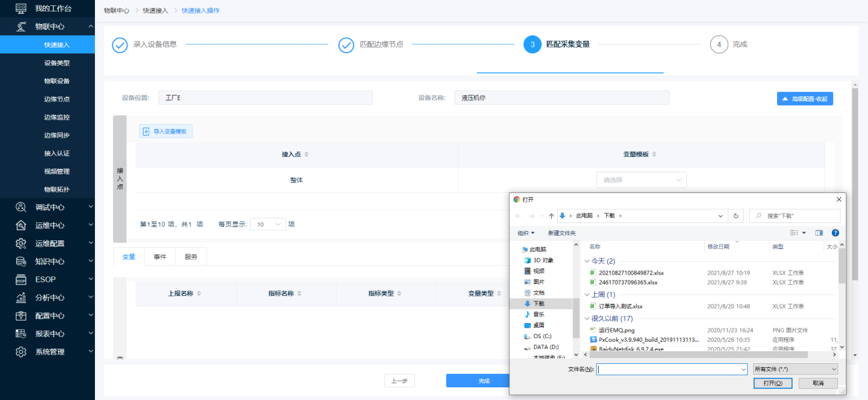This screenshot has width=868, height=400.
Task: Toggle sort on 上报名称 column
Action: point(198,294)
